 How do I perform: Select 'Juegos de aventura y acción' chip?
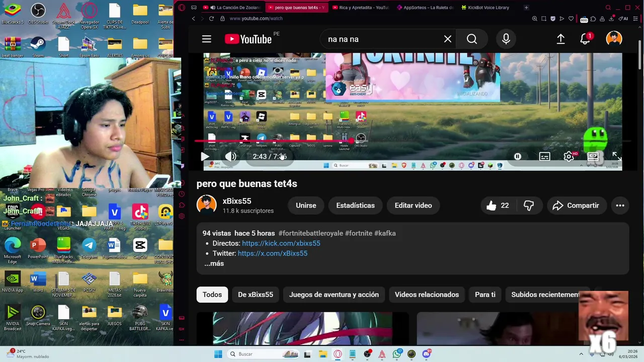[334, 295]
